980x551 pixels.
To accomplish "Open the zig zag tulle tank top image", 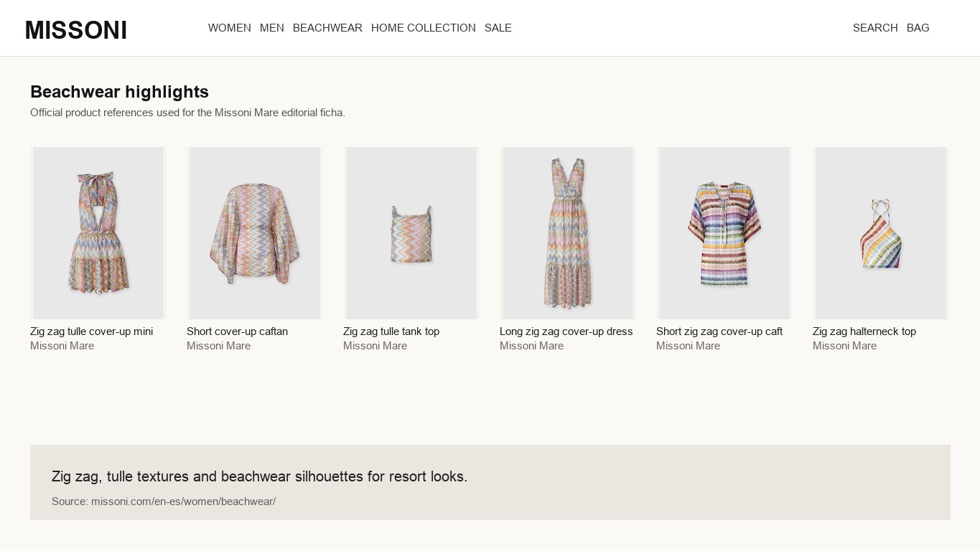I will [x=411, y=233].
